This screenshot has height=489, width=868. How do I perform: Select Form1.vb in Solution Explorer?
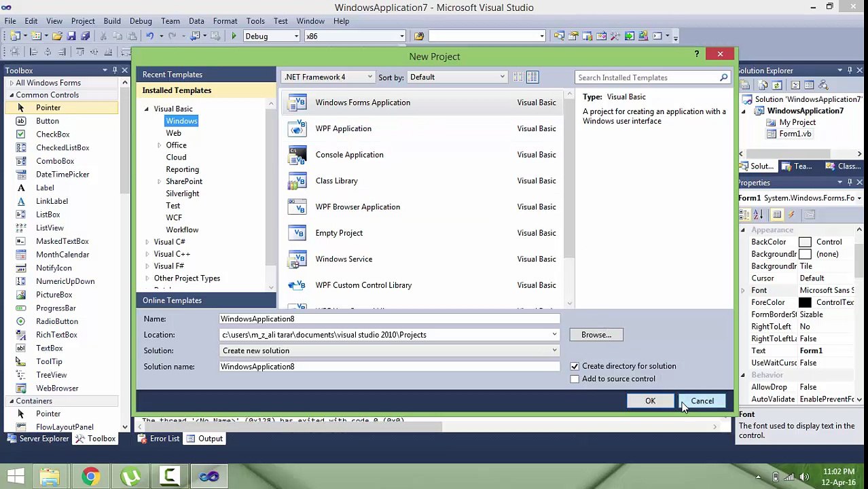795,134
